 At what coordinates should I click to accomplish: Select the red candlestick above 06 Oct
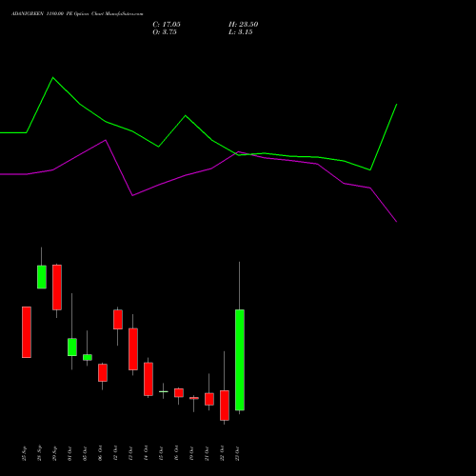(103, 372)
